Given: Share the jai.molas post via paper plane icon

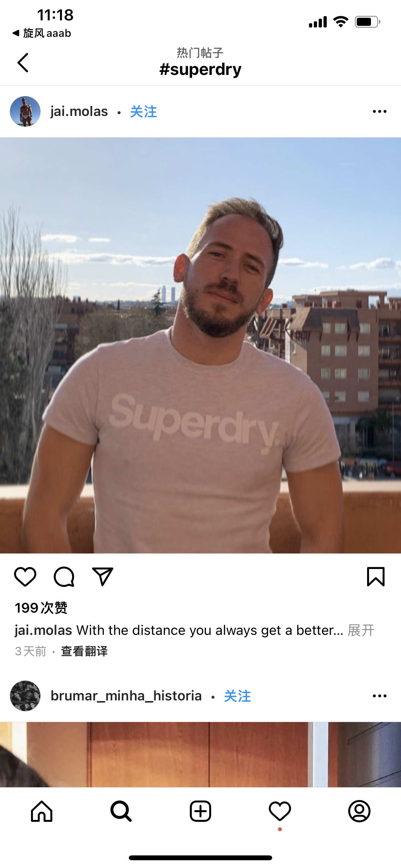Looking at the screenshot, I should tap(102, 576).
